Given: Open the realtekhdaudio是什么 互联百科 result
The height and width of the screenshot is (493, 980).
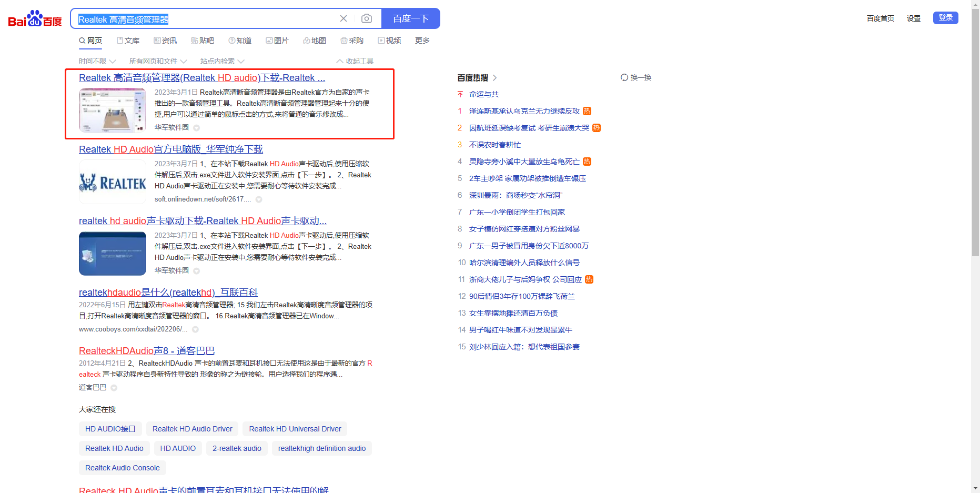Looking at the screenshot, I should (168, 293).
